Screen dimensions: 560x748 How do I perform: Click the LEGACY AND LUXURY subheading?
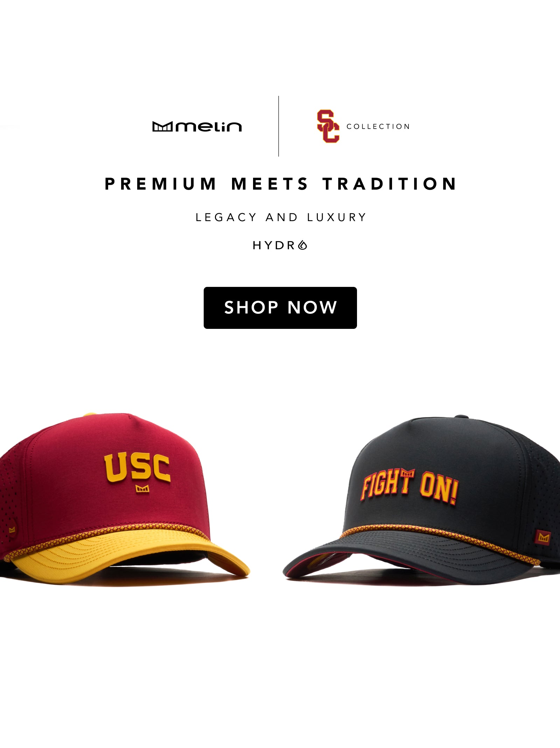point(281,217)
